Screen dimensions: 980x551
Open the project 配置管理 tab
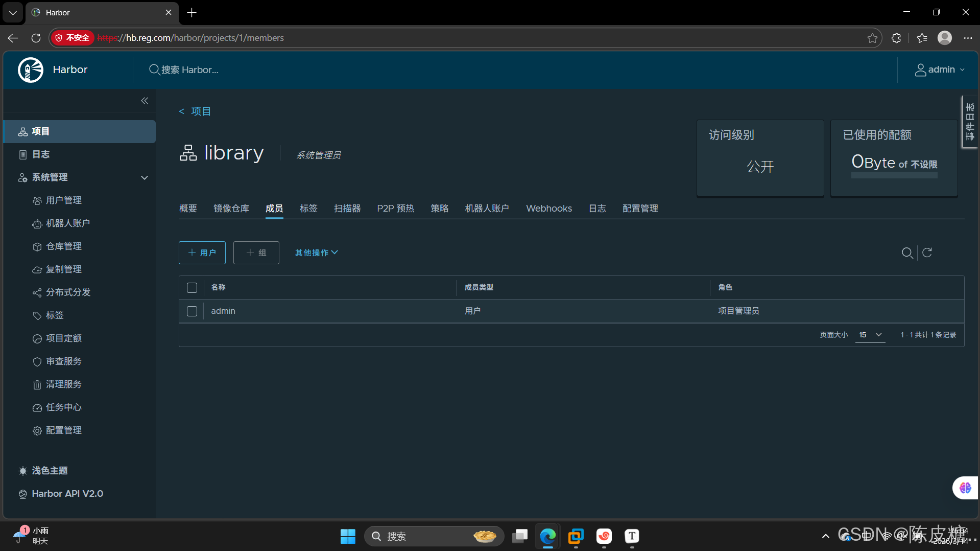(640, 209)
